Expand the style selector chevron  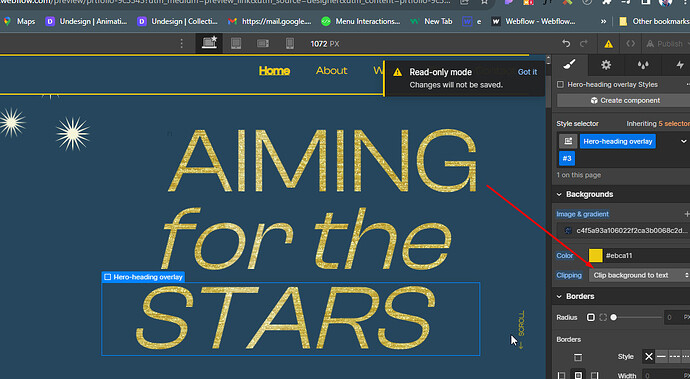(683, 141)
